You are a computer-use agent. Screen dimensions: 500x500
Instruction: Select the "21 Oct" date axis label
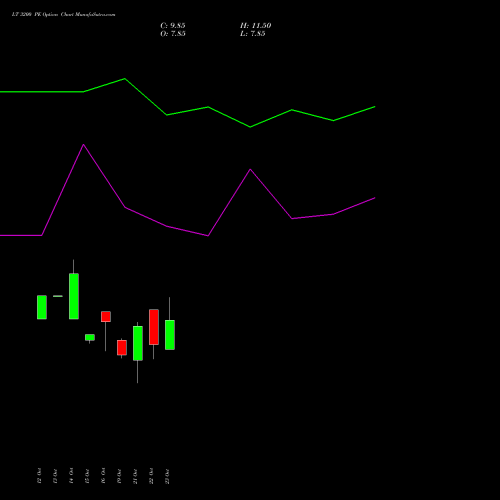point(135,476)
